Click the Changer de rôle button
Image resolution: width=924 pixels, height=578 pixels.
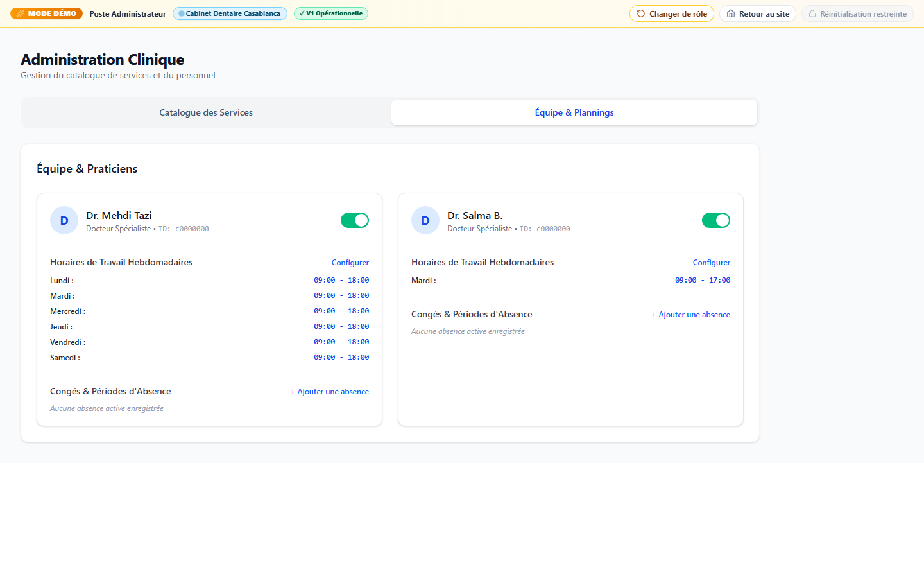pos(672,13)
